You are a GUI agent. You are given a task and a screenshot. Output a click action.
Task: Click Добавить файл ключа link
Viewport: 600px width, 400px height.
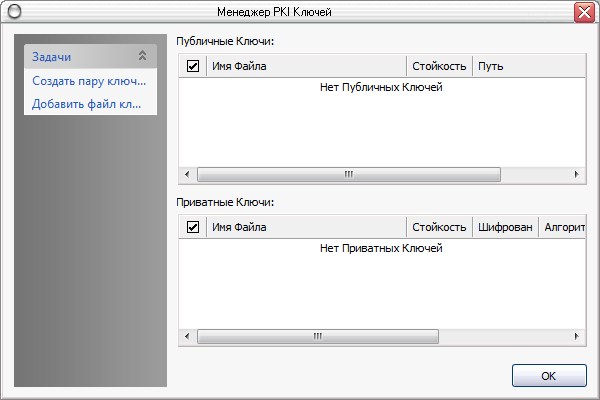86,103
